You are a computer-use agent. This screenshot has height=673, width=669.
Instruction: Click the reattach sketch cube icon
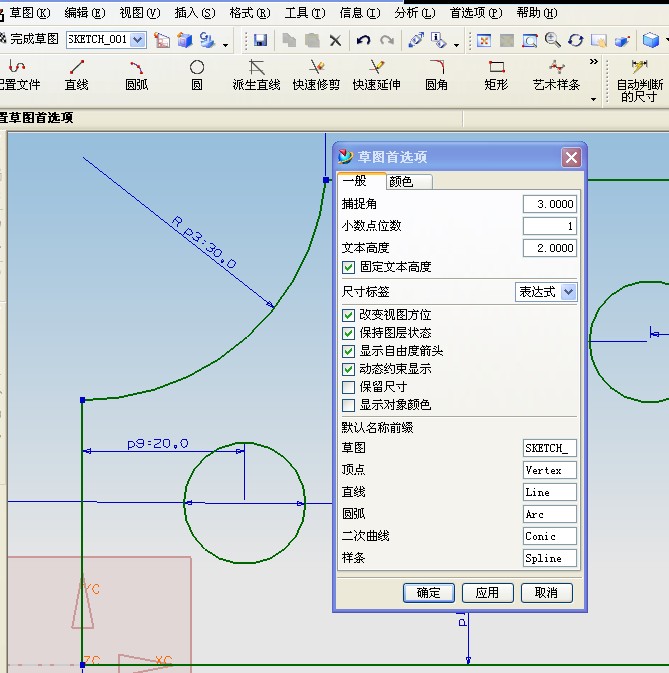click(x=185, y=40)
